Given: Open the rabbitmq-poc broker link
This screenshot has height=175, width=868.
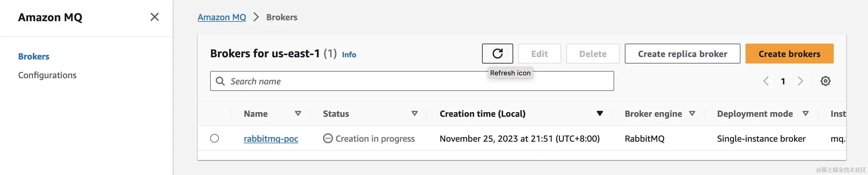Looking at the screenshot, I should point(271,139).
